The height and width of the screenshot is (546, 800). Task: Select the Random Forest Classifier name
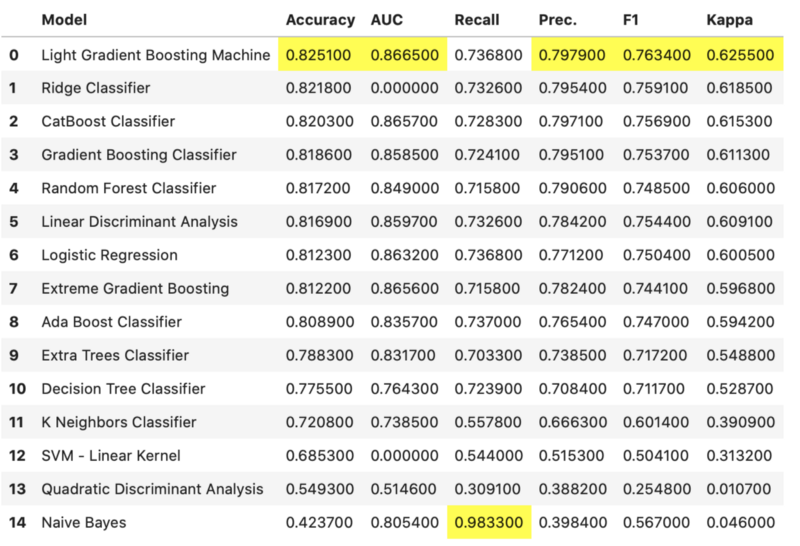pyautogui.click(x=129, y=188)
